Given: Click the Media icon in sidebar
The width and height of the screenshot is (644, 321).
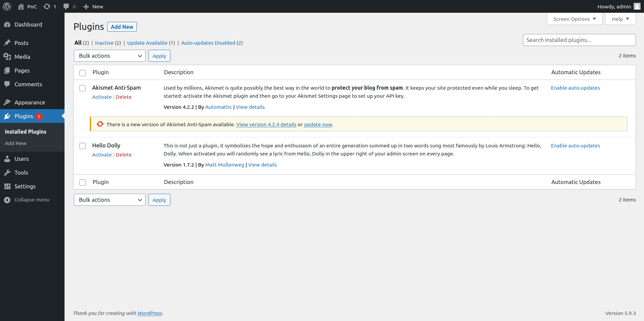Looking at the screenshot, I should pos(7,57).
